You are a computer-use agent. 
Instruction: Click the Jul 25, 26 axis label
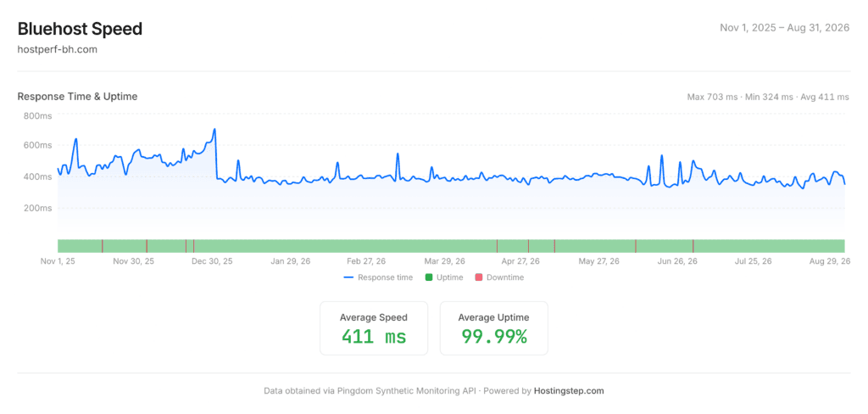point(753,261)
